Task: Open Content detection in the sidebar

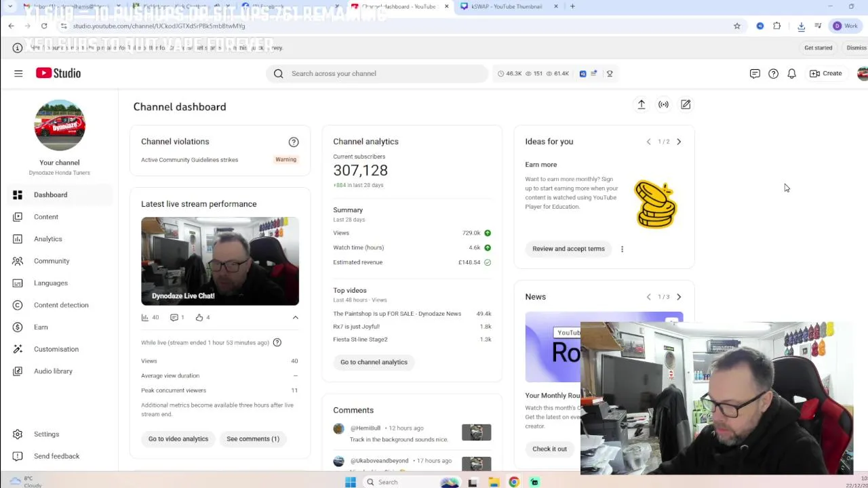Action: (59, 305)
